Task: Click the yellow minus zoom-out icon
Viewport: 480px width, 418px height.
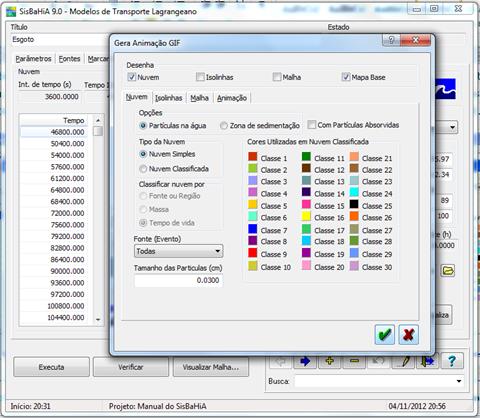Action: pos(354,361)
